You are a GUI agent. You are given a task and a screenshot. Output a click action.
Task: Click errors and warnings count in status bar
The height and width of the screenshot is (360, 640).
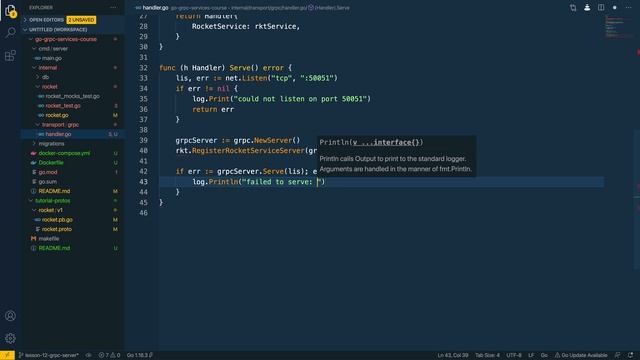tap(109, 355)
